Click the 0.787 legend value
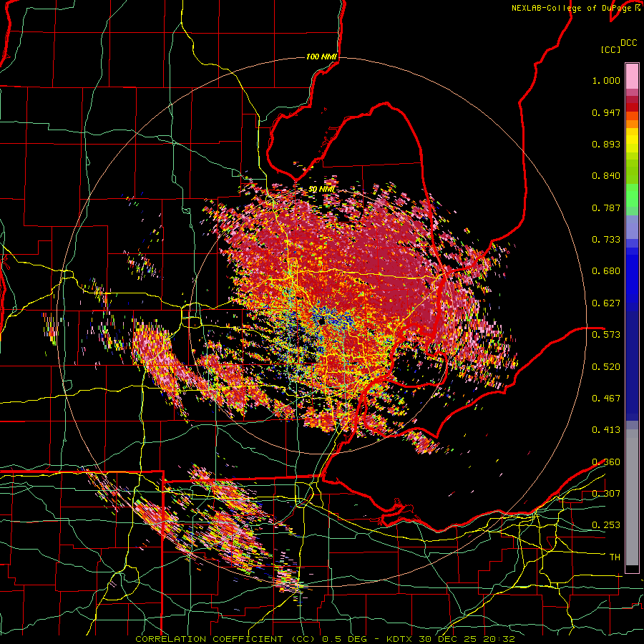Image resolution: width=644 pixels, height=644 pixels. click(x=606, y=208)
